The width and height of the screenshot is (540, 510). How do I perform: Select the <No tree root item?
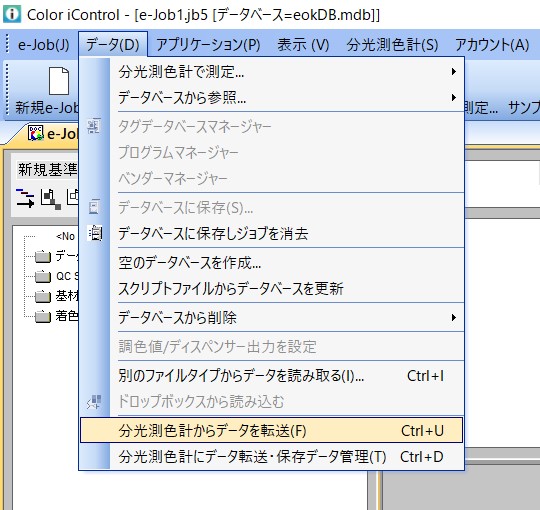coord(65,236)
